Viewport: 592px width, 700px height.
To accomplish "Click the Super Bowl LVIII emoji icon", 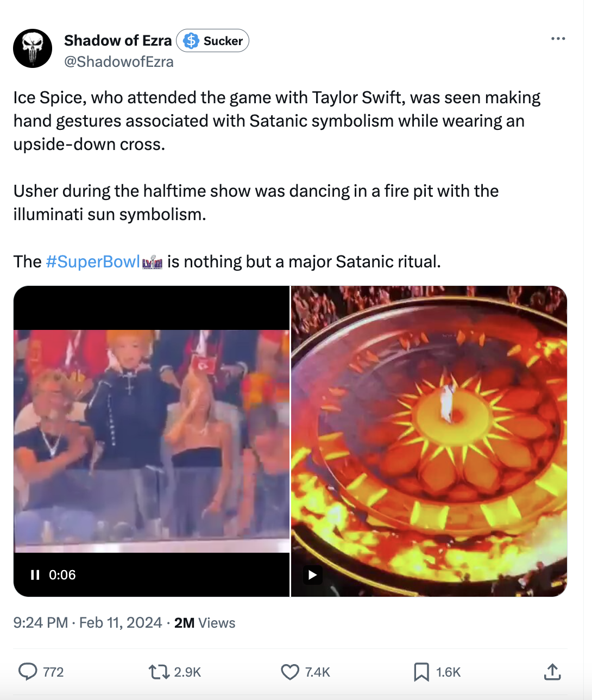I will 153,262.
